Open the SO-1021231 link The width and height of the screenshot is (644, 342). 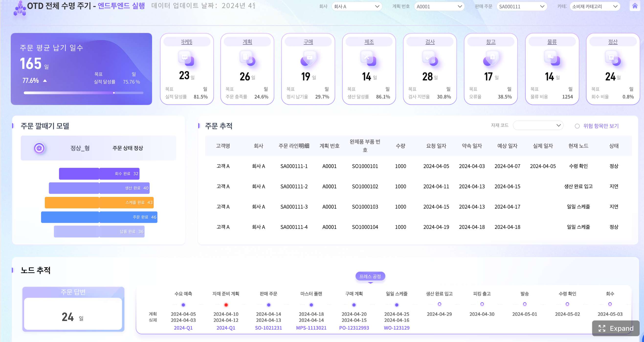268,328
